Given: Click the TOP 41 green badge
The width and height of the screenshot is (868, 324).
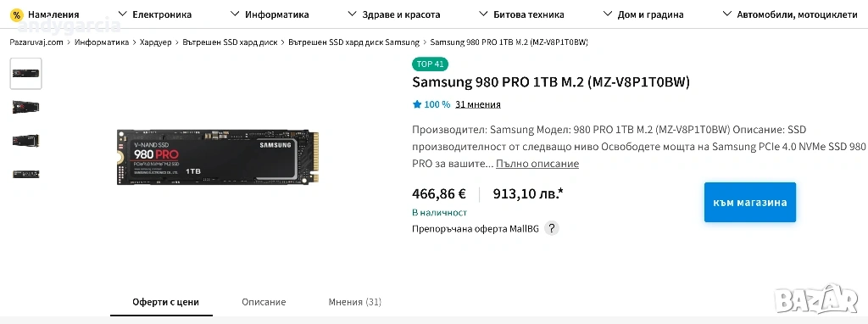Looking at the screenshot, I should point(430,64).
